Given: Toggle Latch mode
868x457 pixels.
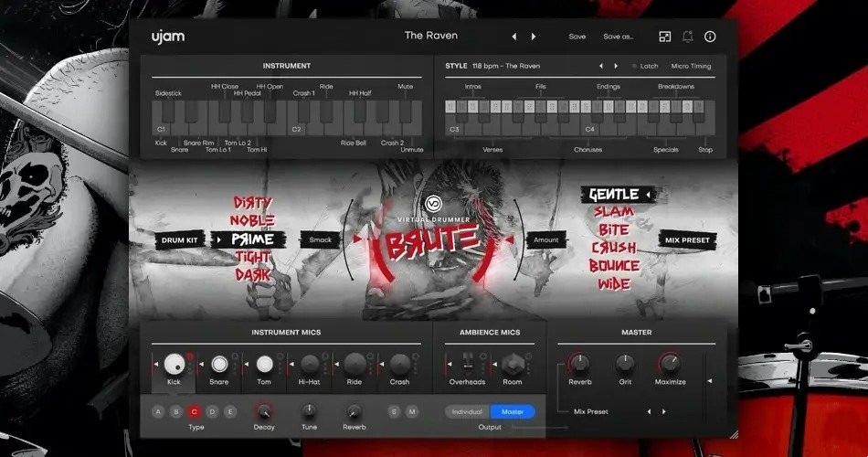Looking at the screenshot, I should 645,66.
